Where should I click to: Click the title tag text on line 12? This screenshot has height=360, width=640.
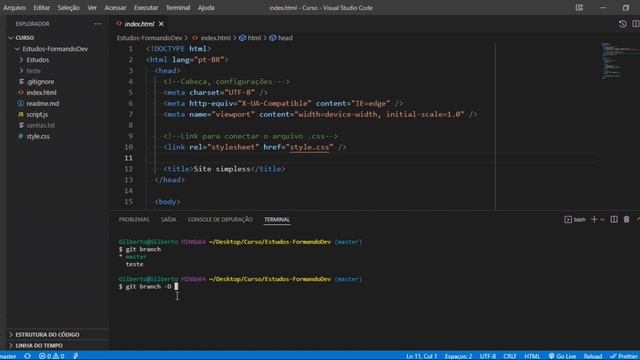coord(224,169)
